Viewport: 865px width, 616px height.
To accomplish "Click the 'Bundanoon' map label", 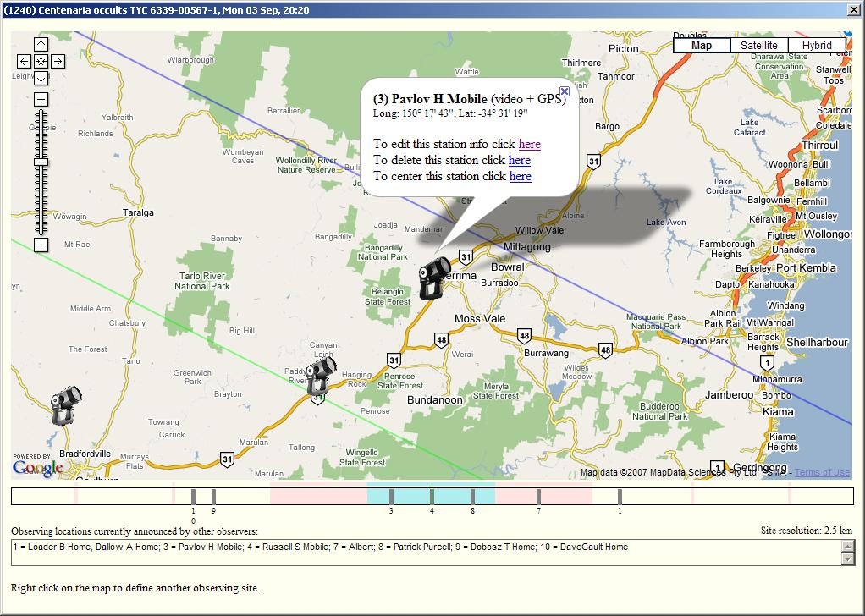I will [435, 400].
